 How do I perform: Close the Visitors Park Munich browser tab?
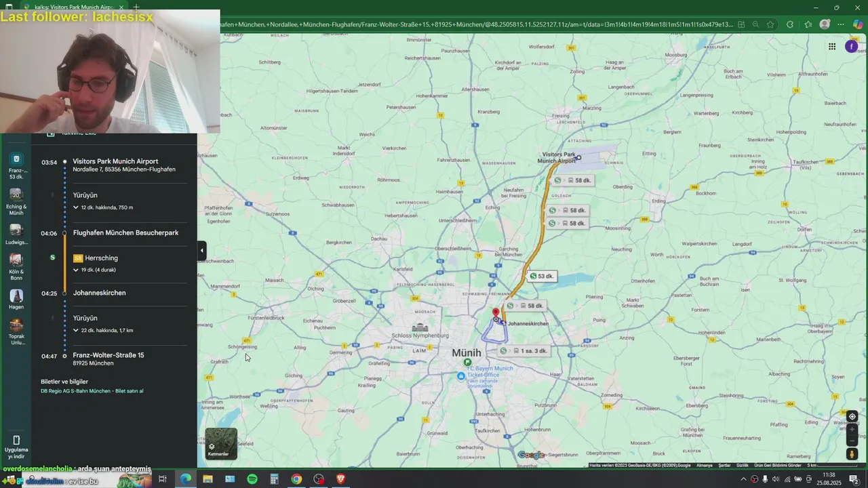coord(121,7)
